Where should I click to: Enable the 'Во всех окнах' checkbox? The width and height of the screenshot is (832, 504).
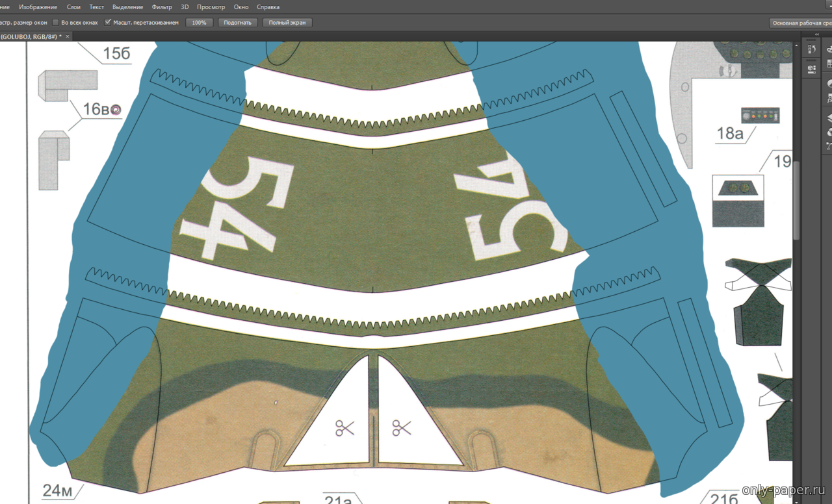56,22
